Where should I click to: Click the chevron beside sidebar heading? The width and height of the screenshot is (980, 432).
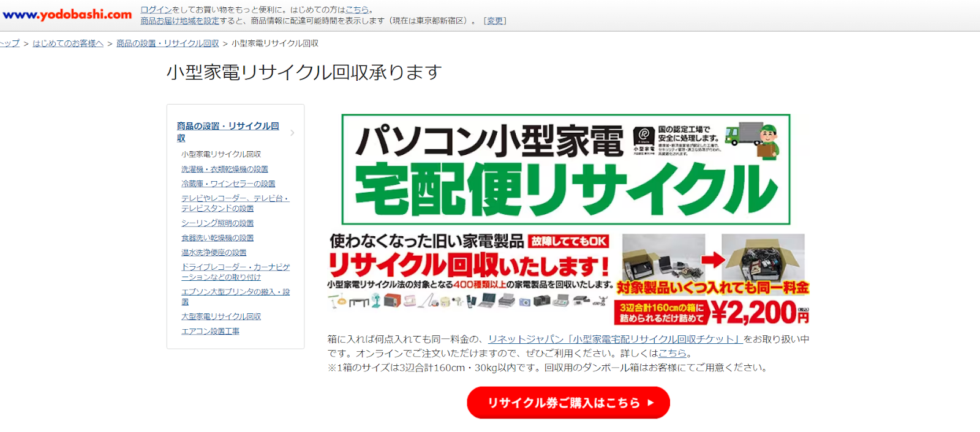click(293, 132)
